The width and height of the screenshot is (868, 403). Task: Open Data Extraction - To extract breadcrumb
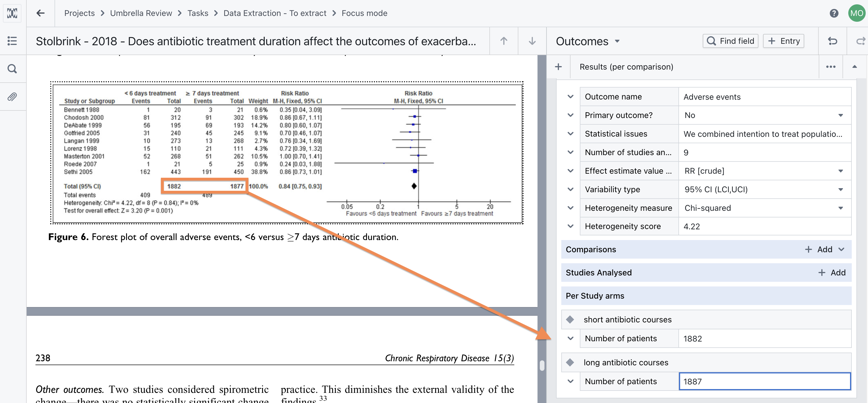tap(275, 13)
